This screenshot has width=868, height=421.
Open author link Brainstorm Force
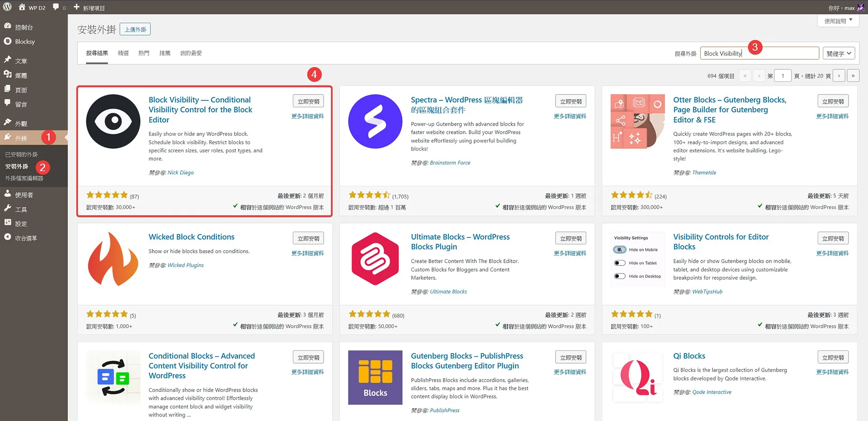[450, 163]
